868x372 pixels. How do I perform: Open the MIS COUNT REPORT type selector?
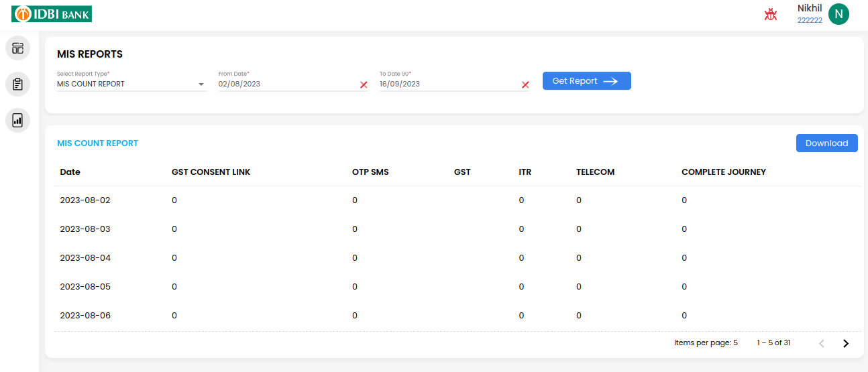pyautogui.click(x=131, y=84)
